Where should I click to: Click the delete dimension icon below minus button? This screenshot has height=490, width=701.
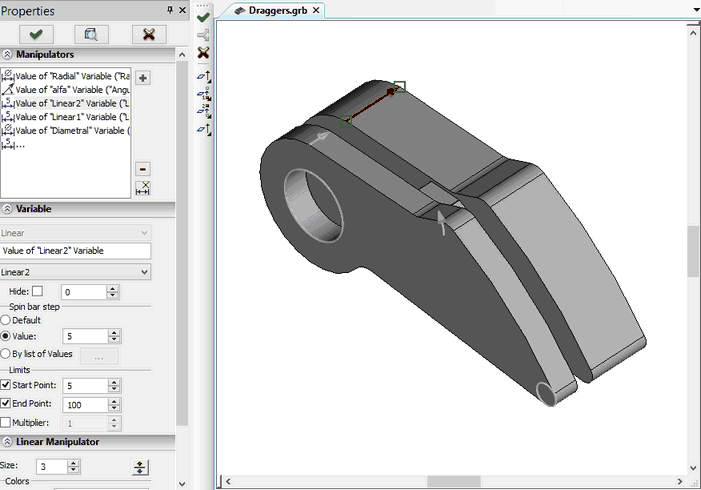coord(143,187)
